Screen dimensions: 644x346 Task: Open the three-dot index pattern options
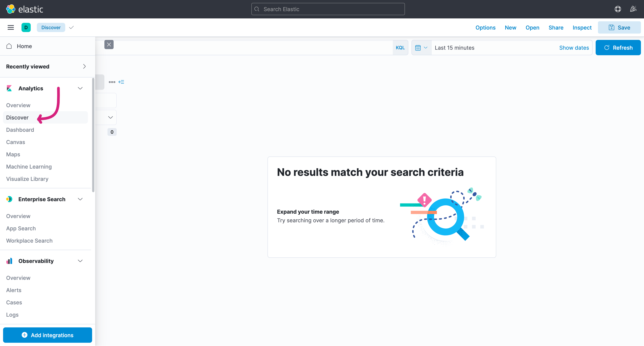(112, 82)
